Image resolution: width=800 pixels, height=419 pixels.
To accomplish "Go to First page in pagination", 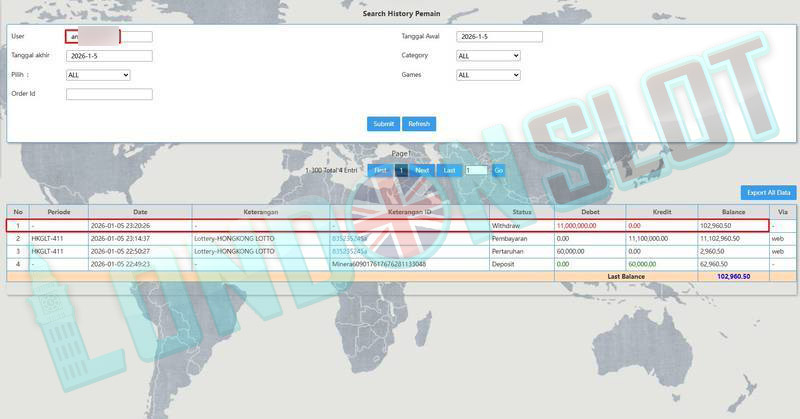I will coord(380,171).
